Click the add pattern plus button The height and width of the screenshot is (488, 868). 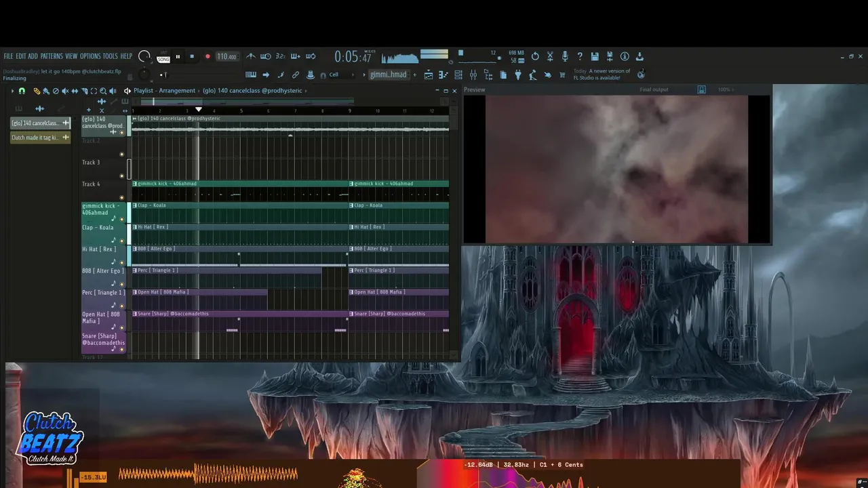414,75
